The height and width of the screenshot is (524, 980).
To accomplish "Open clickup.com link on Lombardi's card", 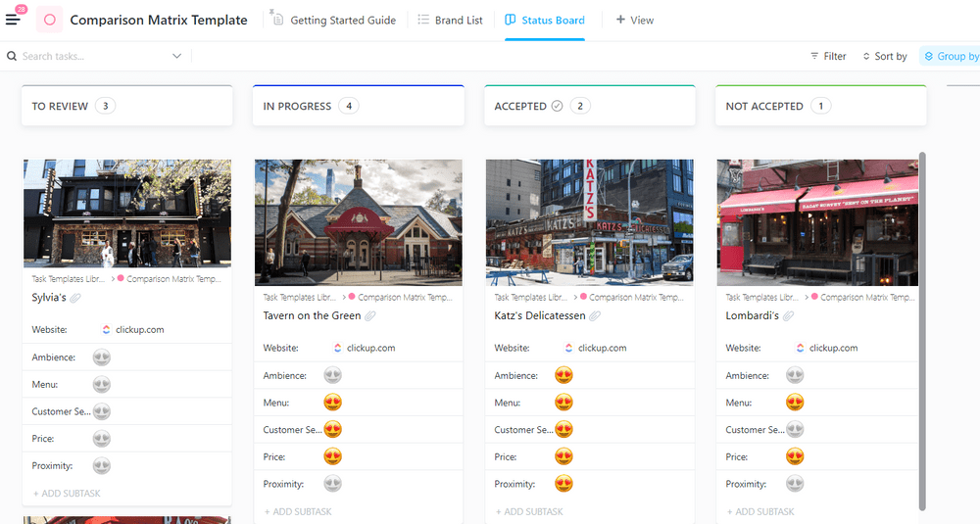I will (833, 348).
